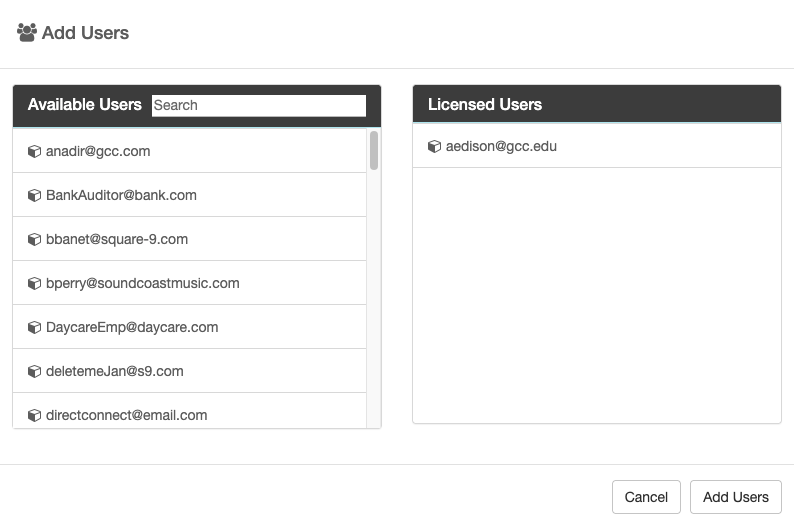
Task: Select directconnect@email.com in the list
Action: click(127, 415)
